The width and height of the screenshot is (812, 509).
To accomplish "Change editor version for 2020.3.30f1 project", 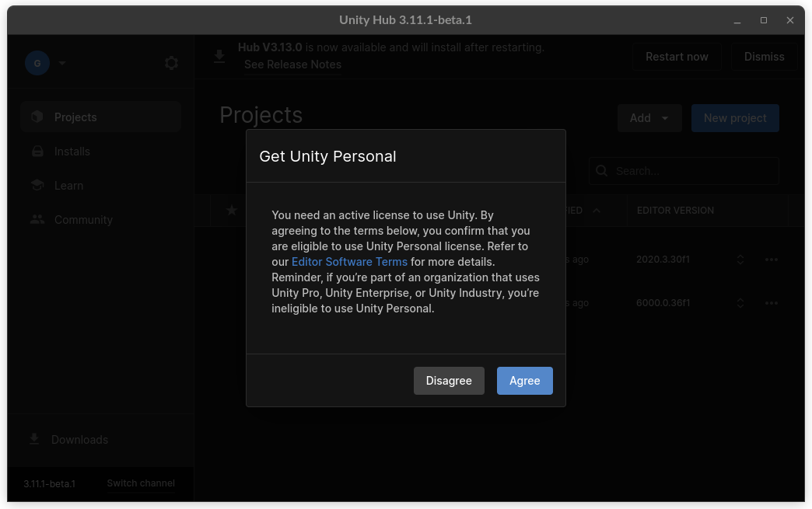I will click(740, 260).
